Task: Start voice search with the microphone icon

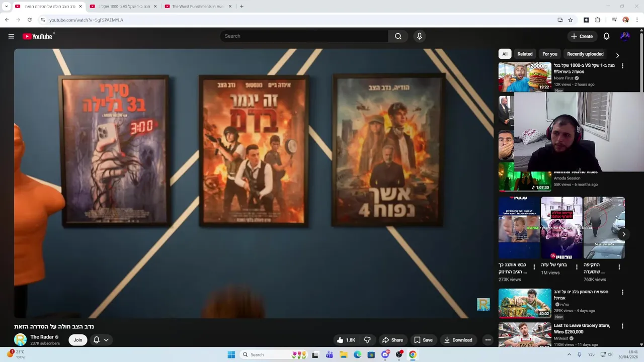Action: click(x=419, y=36)
